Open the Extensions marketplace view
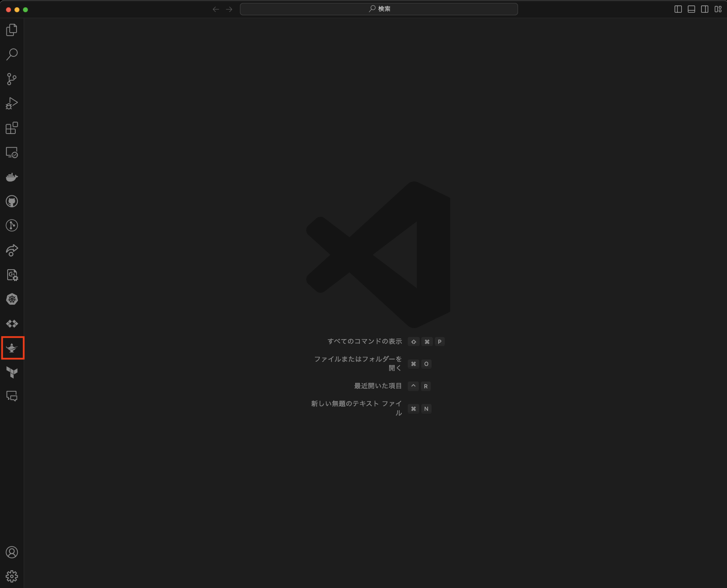 [x=12, y=128]
